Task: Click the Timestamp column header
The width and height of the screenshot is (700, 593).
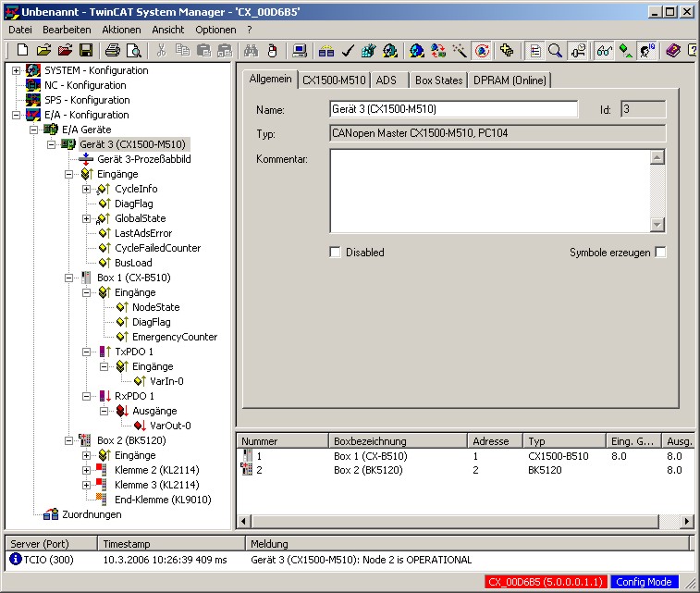Action: 171,543
